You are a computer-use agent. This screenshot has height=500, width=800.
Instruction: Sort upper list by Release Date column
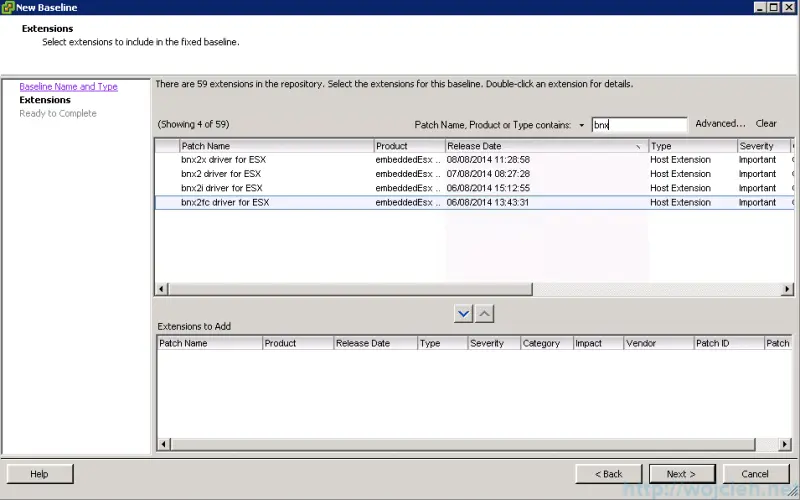[x=546, y=146]
